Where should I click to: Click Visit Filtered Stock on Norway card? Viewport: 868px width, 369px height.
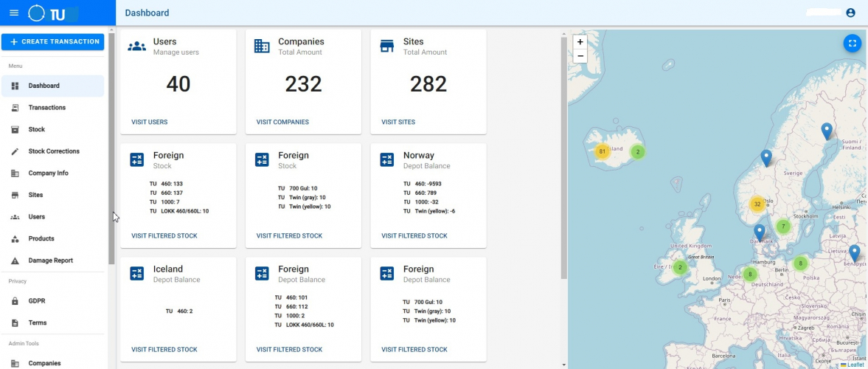[x=414, y=236]
